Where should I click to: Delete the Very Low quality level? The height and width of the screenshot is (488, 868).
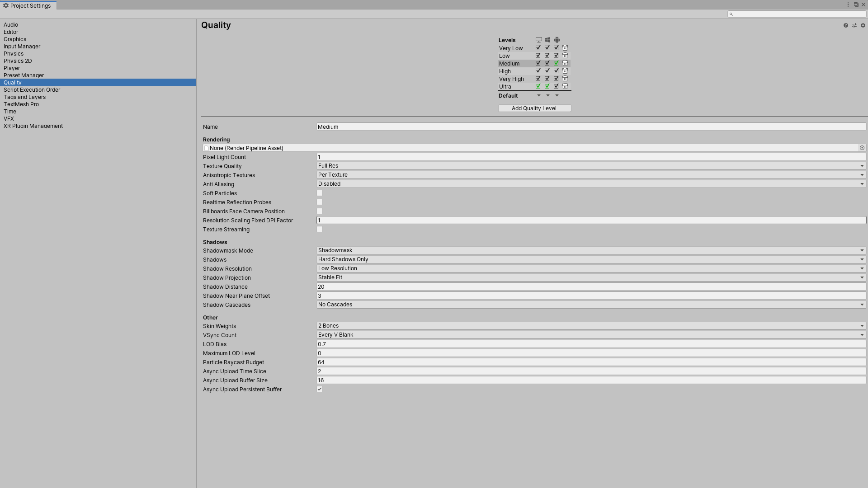click(x=565, y=48)
